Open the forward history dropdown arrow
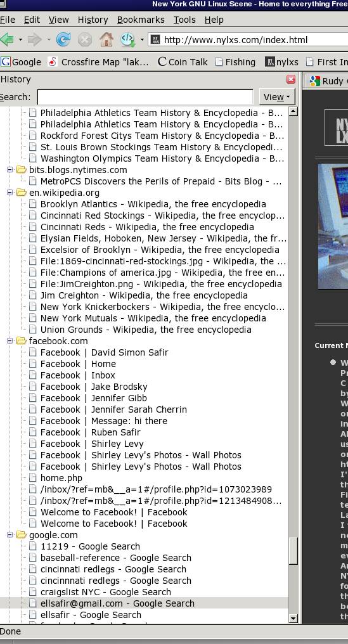 (48, 40)
